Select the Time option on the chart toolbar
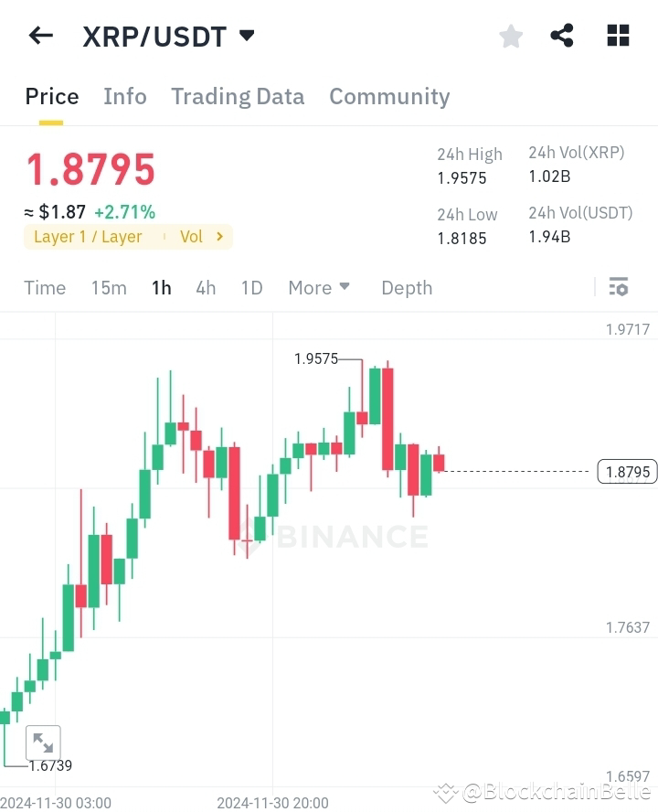Viewport: 658px width, 812px height. pyautogui.click(x=44, y=287)
